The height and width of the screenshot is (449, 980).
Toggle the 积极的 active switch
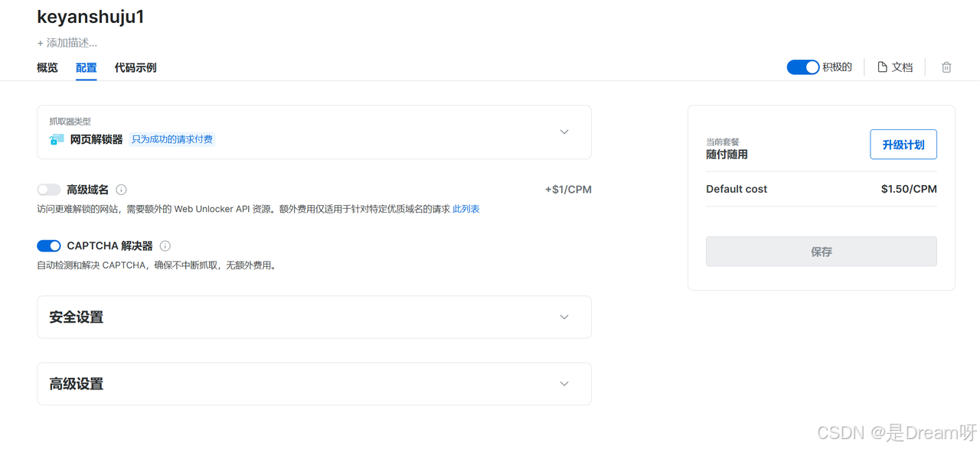[x=803, y=67]
